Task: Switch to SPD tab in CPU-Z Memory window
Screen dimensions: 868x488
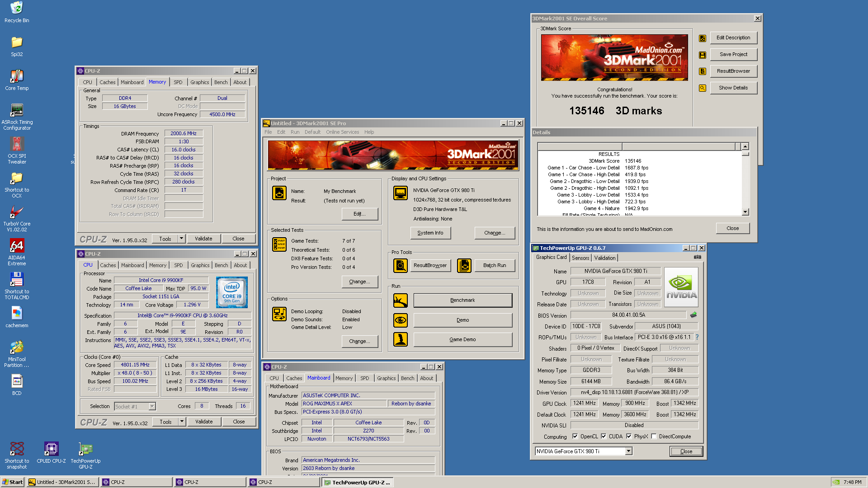Action: tap(178, 82)
